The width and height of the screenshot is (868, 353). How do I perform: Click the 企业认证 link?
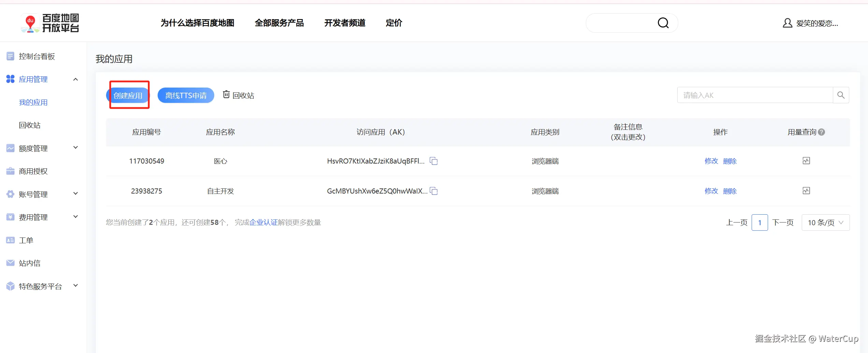tap(263, 222)
